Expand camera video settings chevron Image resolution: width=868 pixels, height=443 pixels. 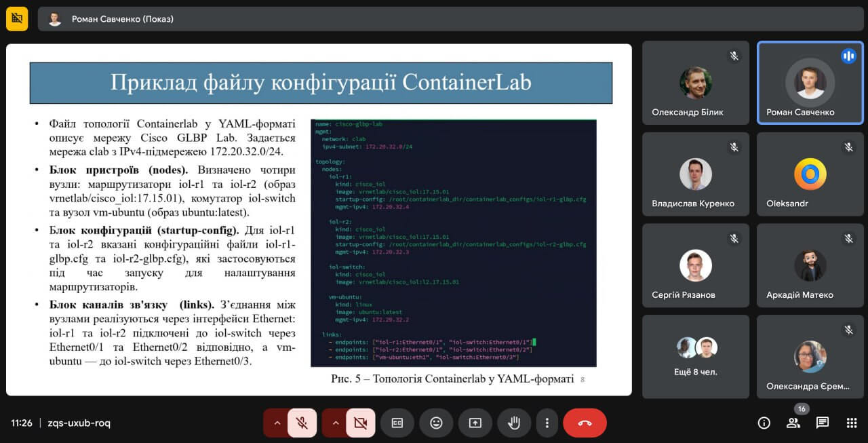tap(335, 423)
